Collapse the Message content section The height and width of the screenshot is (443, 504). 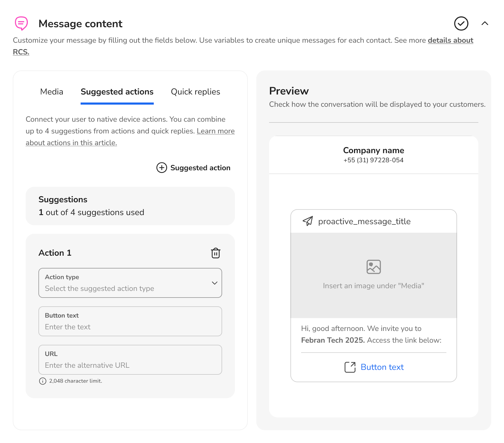tap(485, 24)
